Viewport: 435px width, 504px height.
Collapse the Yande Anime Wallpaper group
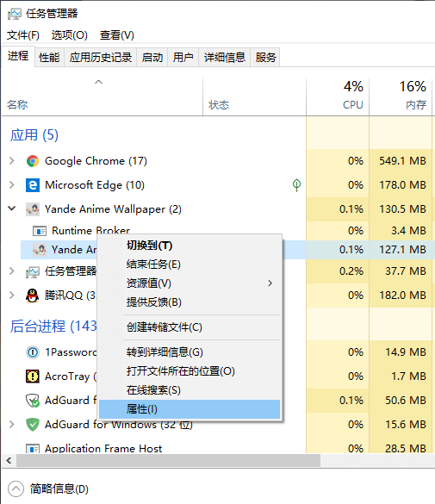click(x=12, y=209)
